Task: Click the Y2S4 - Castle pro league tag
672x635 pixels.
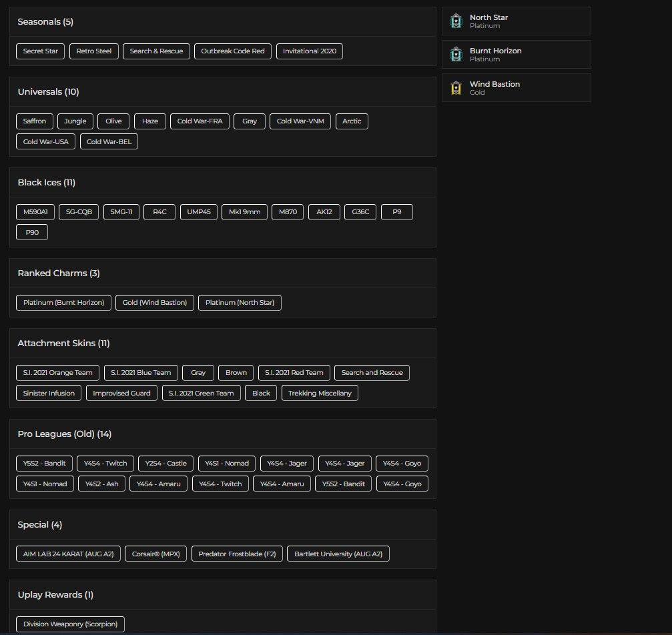Action: [166, 464]
